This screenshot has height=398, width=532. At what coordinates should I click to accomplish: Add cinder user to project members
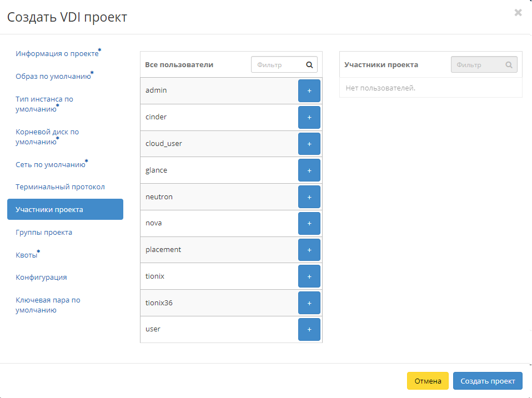(x=309, y=117)
